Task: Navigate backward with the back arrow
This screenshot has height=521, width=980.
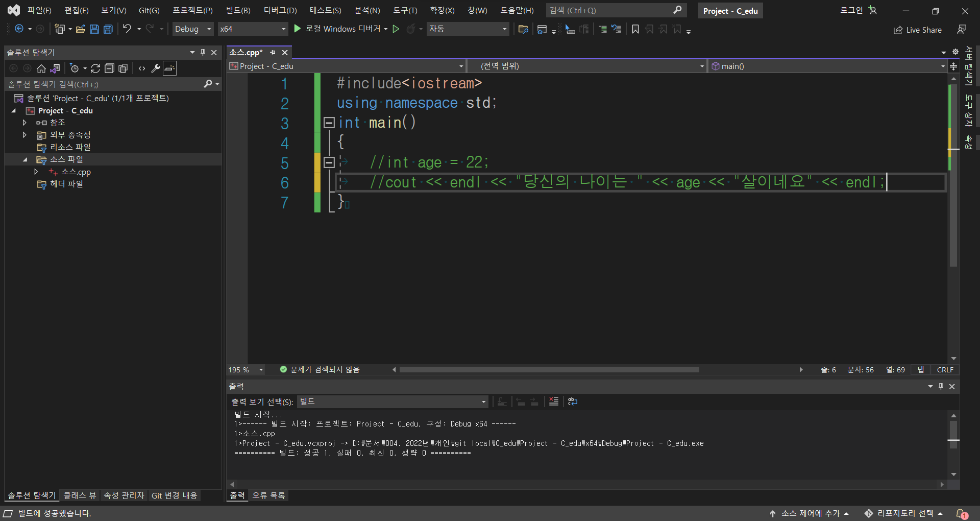Action: [19, 29]
